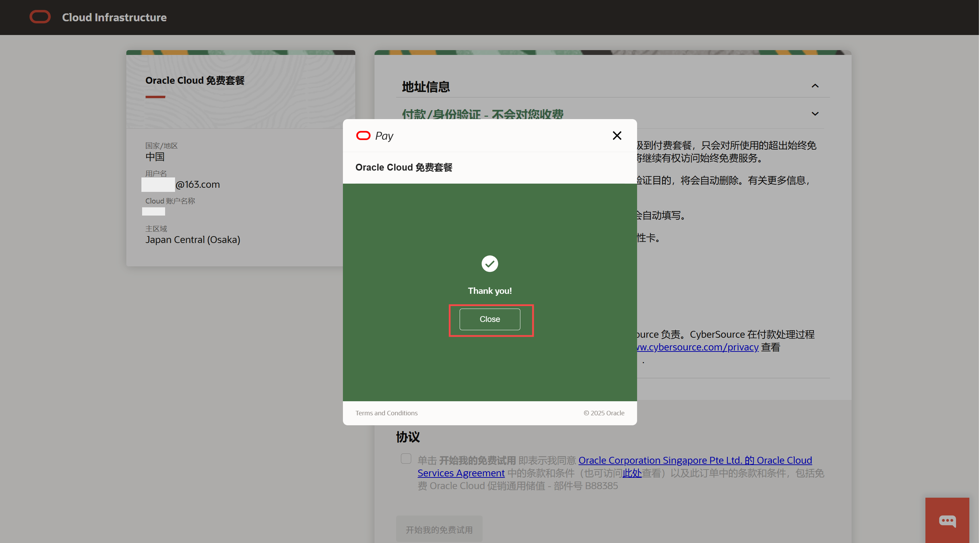This screenshot has height=543, width=980.
Task: Click the white checkmark success icon
Action: (x=489, y=264)
